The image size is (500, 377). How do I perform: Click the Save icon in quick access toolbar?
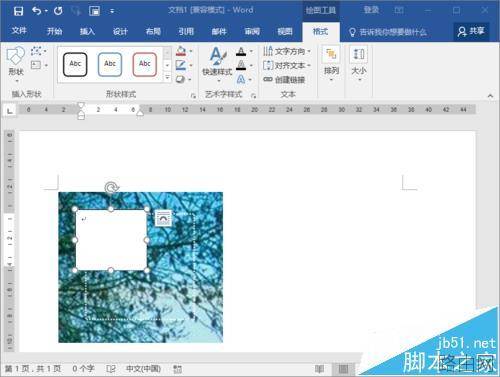click(x=18, y=11)
